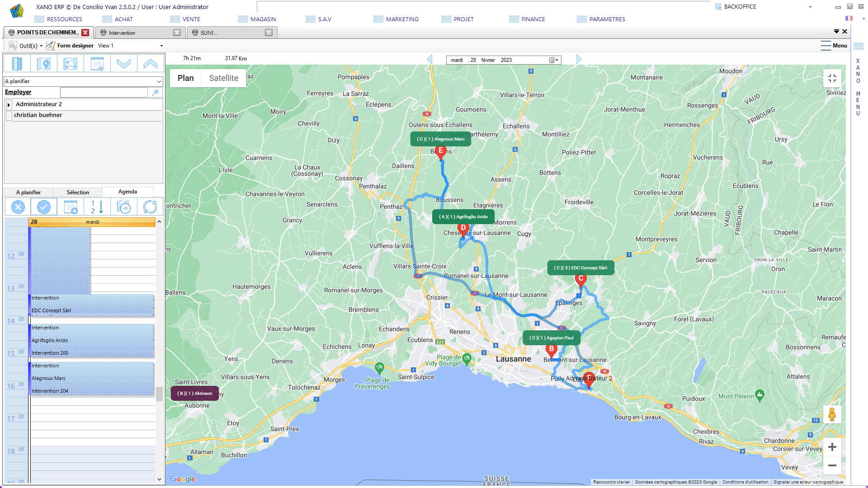Viewport: 868px width, 488px height.
Task: Click Street View pegman icon
Action: [832, 414]
